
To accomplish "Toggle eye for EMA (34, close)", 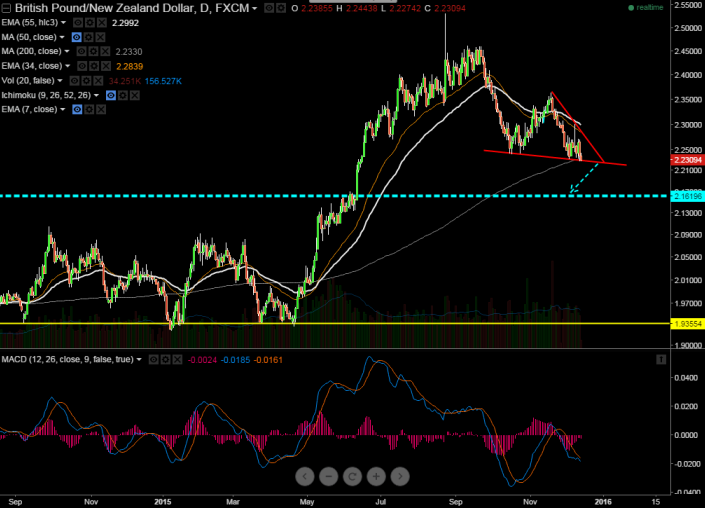I will coord(82,66).
